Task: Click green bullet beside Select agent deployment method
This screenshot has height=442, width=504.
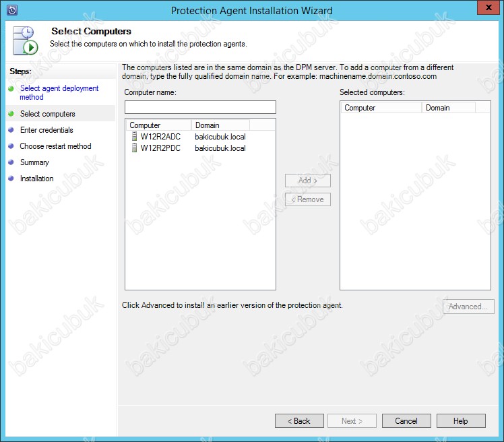Action: click(11, 88)
